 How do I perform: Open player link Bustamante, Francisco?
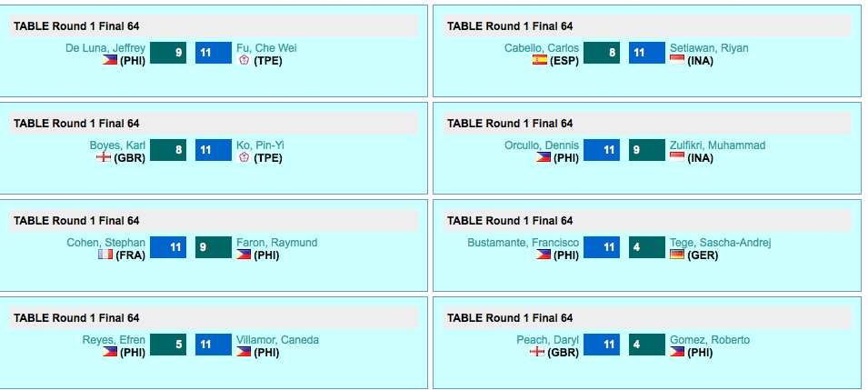click(x=524, y=243)
